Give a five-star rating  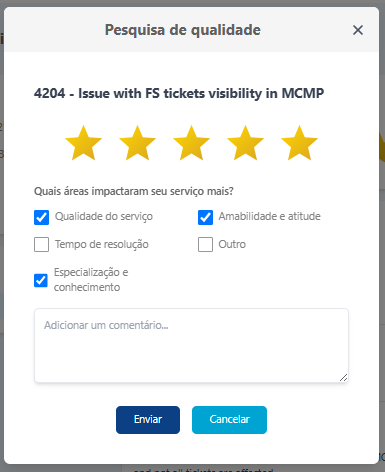tap(299, 143)
